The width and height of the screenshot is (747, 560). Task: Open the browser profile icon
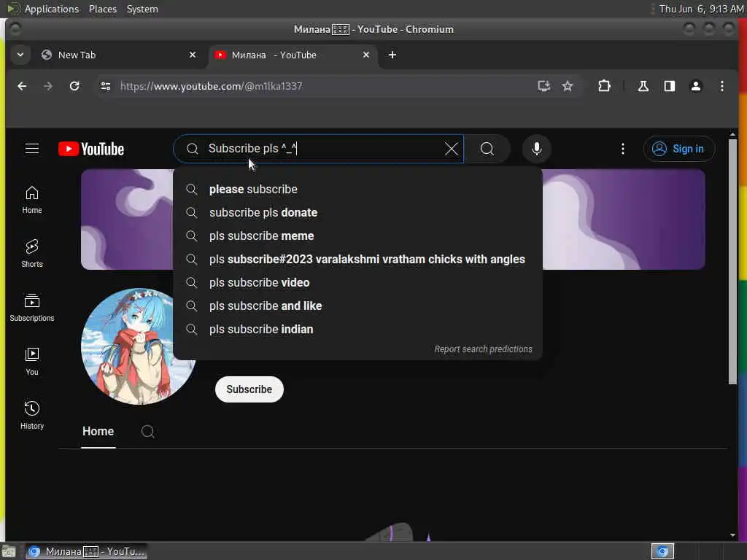pyautogui.click(x=695, y=86)
